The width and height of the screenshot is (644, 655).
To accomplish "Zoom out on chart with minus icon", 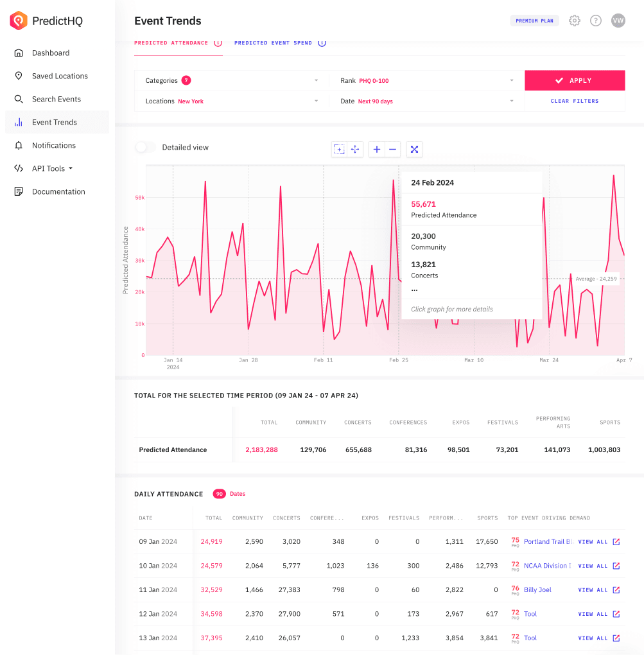I will tap(394, 149).
